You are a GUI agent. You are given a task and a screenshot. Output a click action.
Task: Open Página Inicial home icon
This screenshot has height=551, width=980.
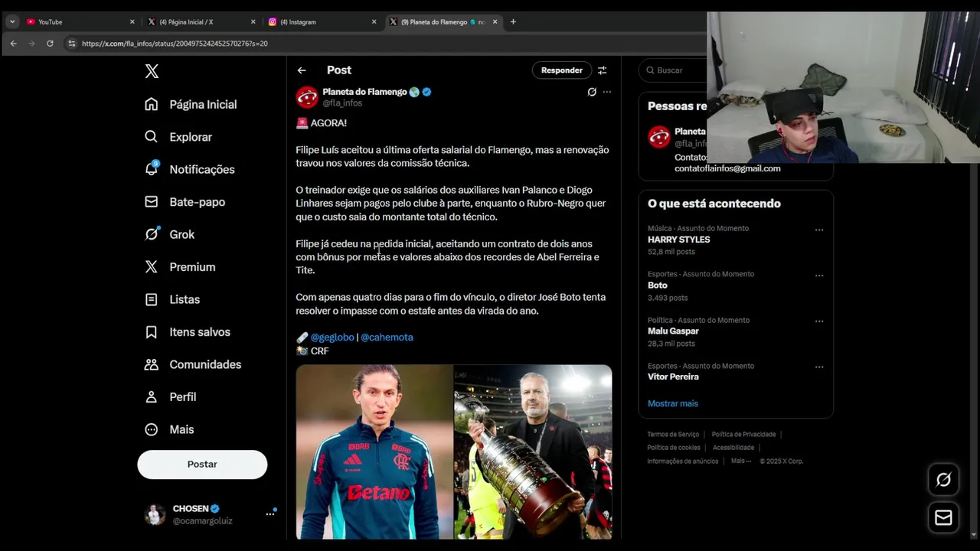click(x=152, y=104)
